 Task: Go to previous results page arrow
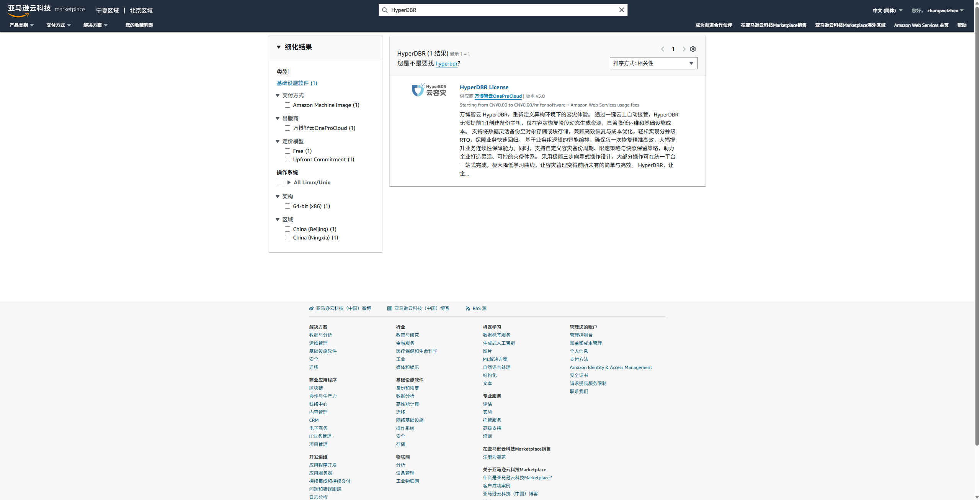point(662,49)
